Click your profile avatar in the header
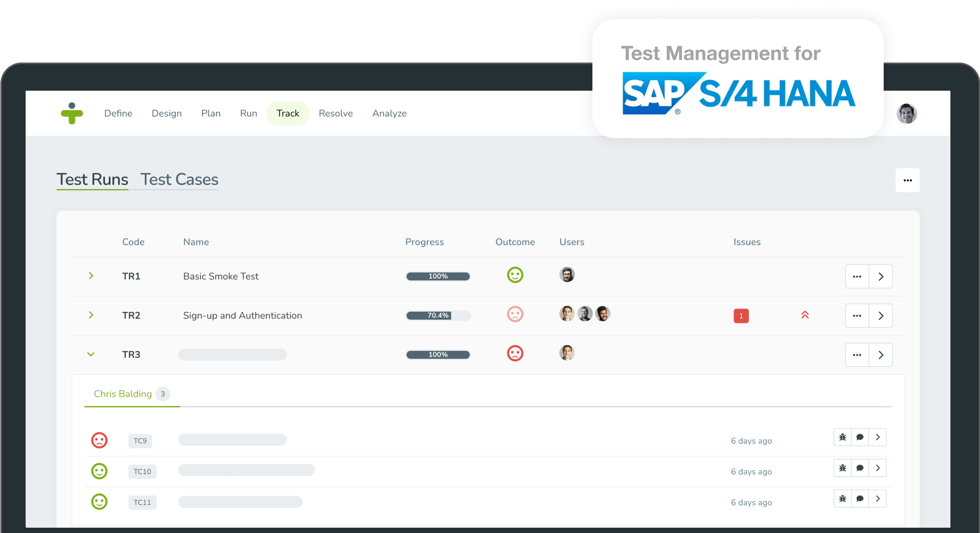The image size is (980, 533). 907,113
